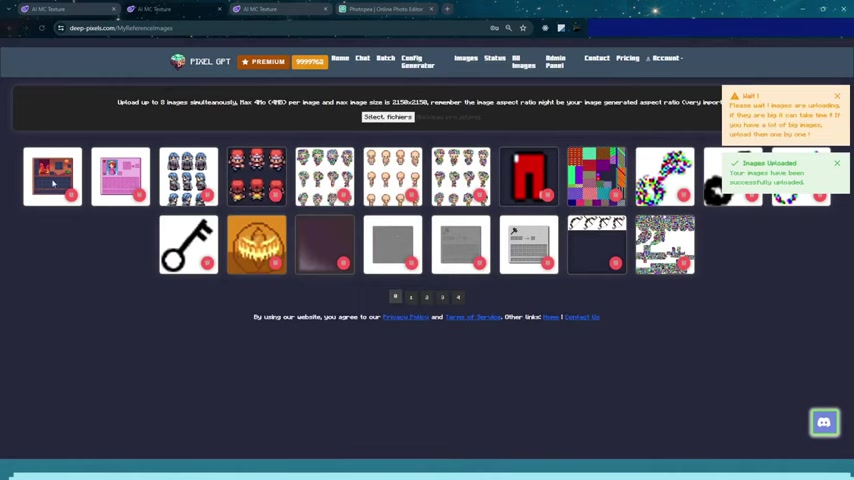Delete the red pants reference image
This screenshot has height=480, width=854.
[x=547, y=195]
